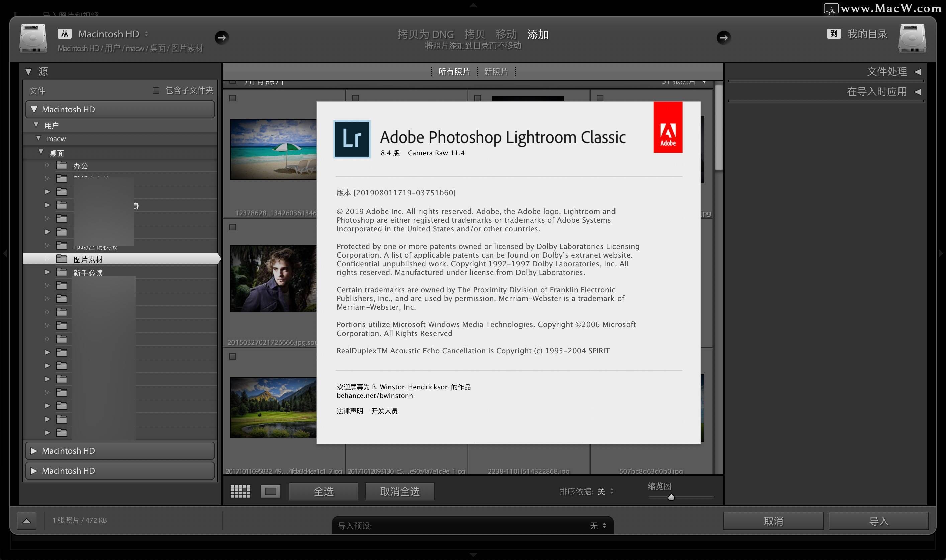Image resolution: width=946 pixels, height=560 pixels.
Task: Expand the last Macintosh HD volume
Action: click(34, 471)
